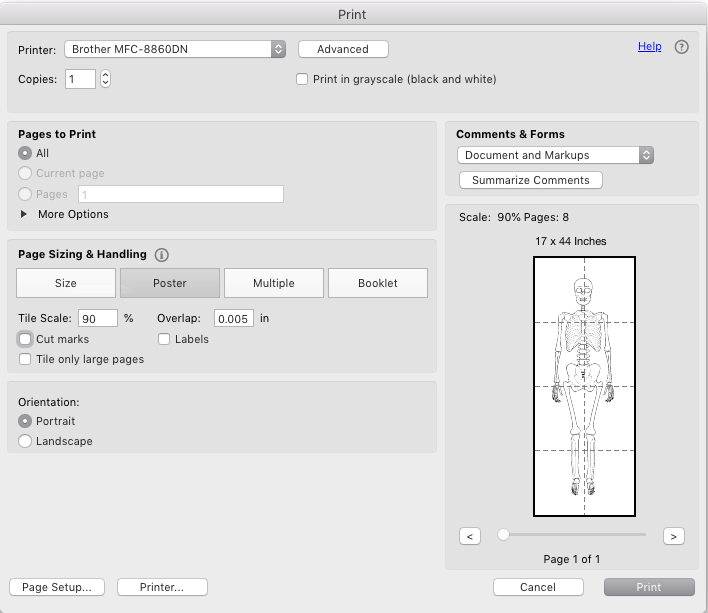Select Landscape orientation
The width and height of the screenshot is (708, 613).
[25, 441]
